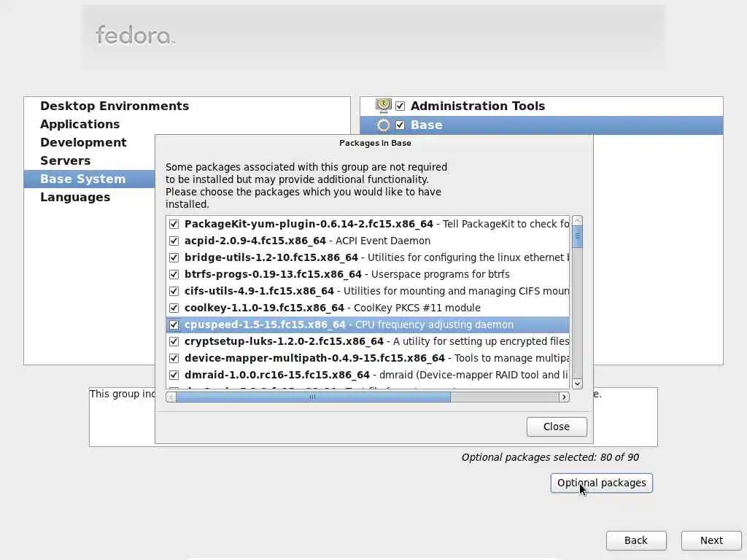Go Back to previous installer step
This screenshot has width=747, height=560.
tap(636, 540)
